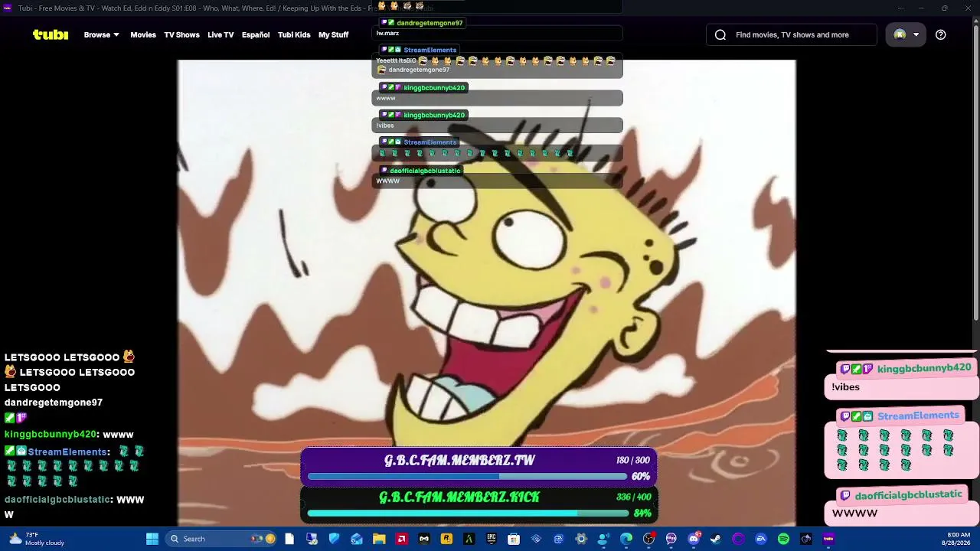Click dandregetemgone97 at top of overlay chat
The height and width of the screenshot is (551, 980).
click(430, 23)
